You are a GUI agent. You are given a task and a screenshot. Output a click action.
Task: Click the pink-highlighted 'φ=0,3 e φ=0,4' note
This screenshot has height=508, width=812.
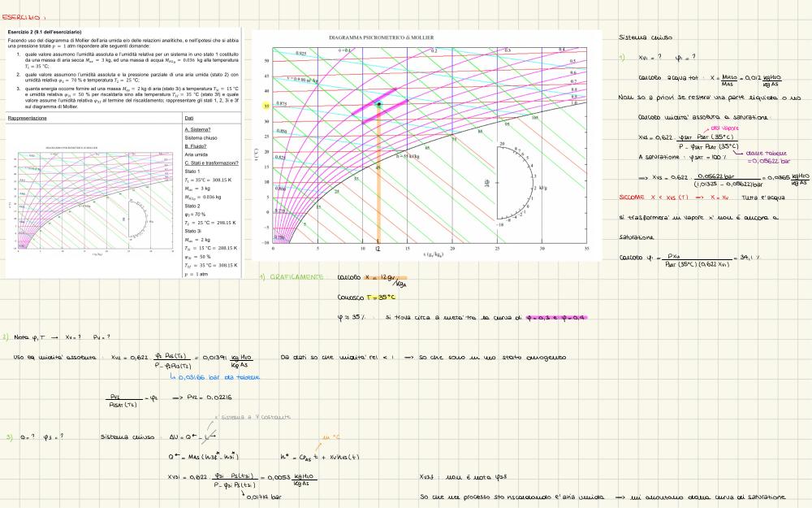555,318
